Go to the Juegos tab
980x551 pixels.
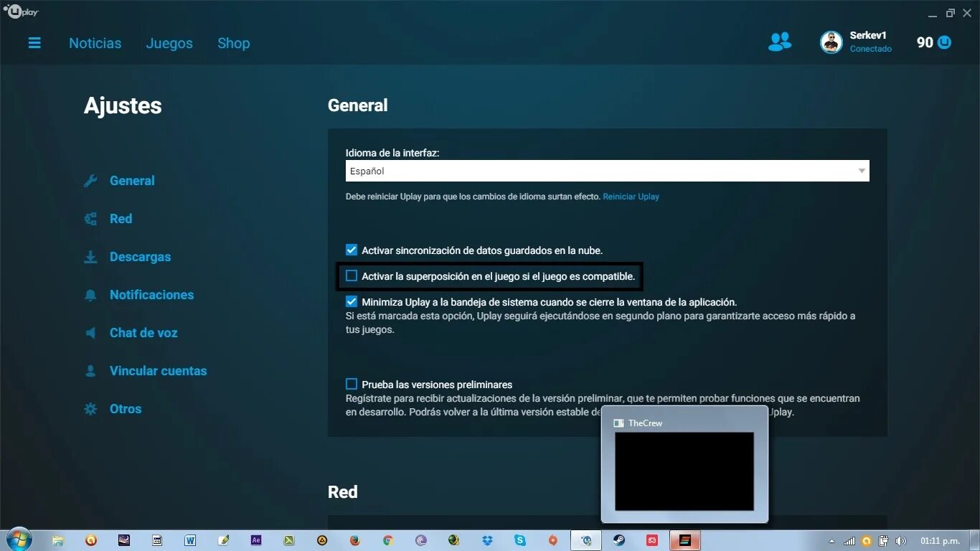(169, 43)
